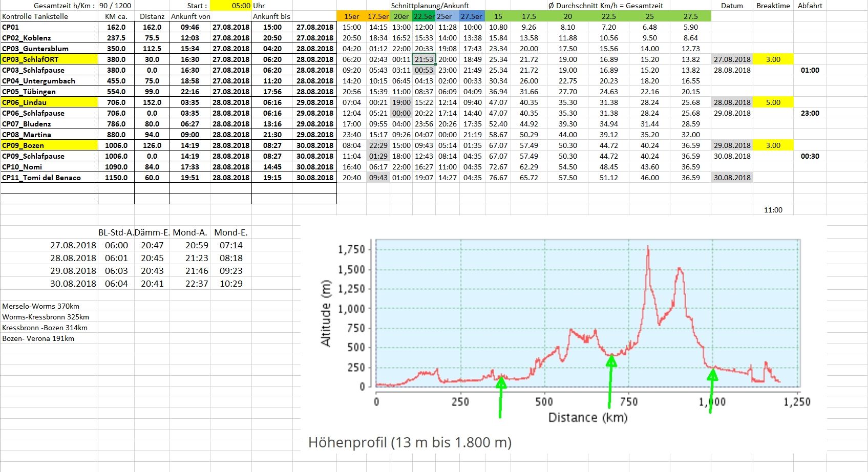Select the KM value 237.5
This screenshot has height=472, width=868.
116,38
